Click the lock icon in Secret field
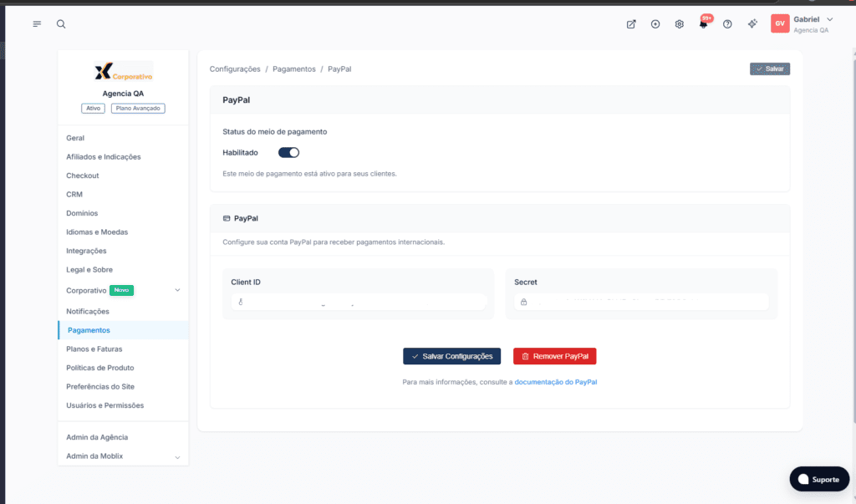This screenshot has width=856, height=504. (523, 302)
